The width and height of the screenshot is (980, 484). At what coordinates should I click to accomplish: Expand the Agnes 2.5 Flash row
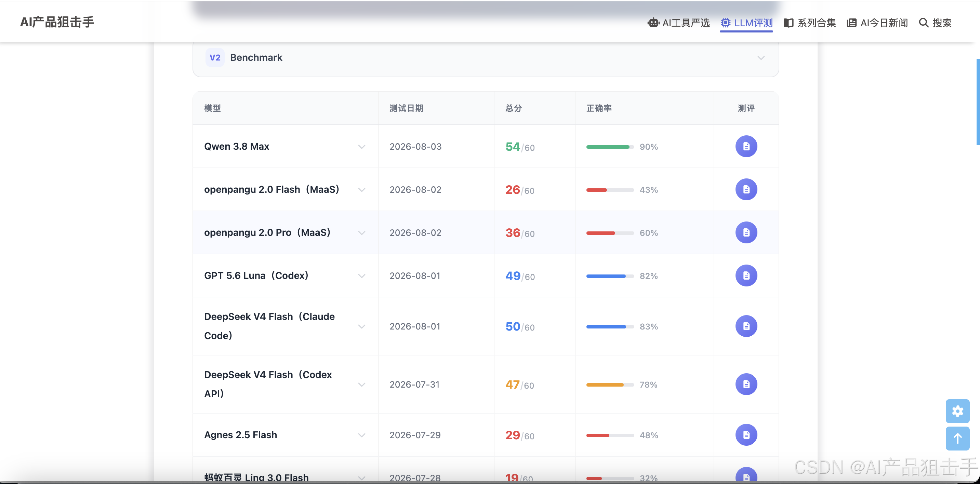(361, 435)
